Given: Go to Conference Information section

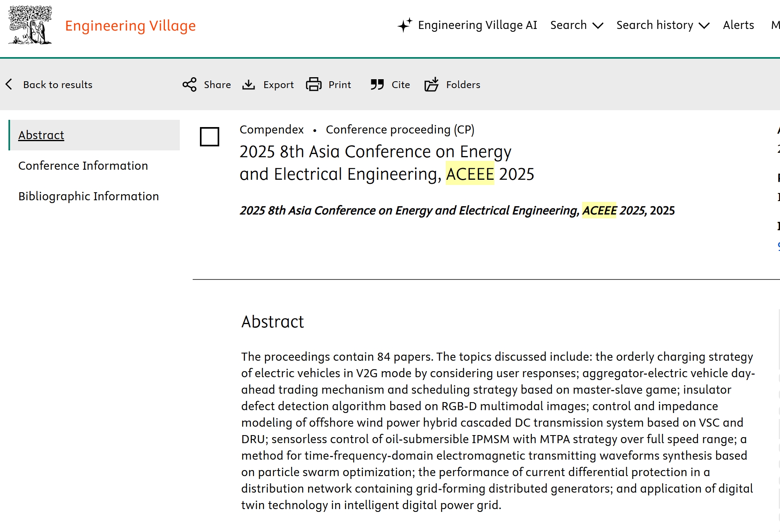Looking at the screenshot, I should [83, 166].
